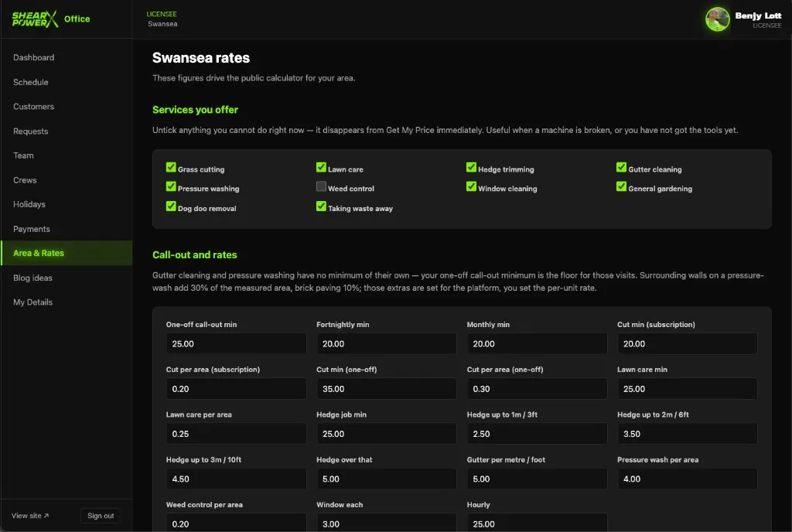Untick the Hedge trimming service
The width and height of the screenshot is (792, 532).
pos(471,168)
